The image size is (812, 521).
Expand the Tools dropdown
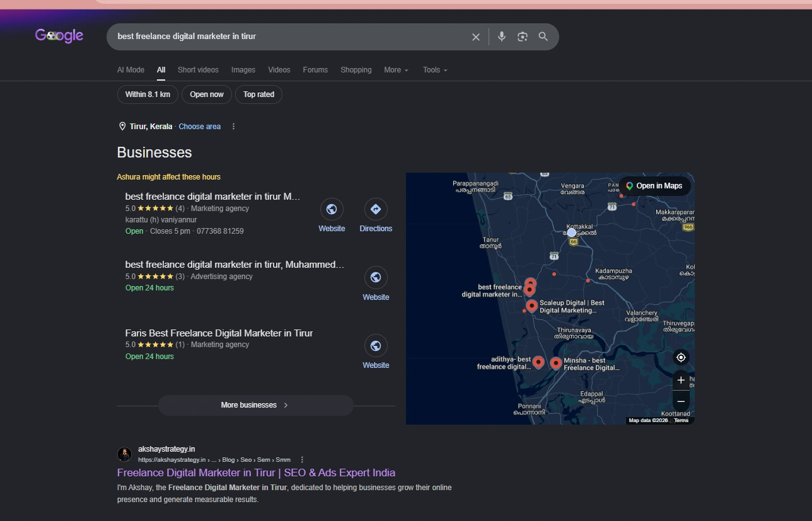tap(435, 70)
